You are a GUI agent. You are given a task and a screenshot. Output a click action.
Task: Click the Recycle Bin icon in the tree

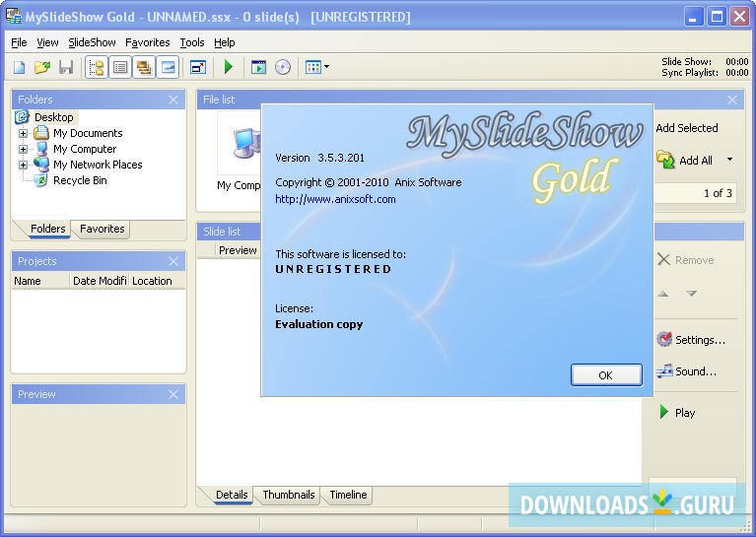[x=41, y=180]
